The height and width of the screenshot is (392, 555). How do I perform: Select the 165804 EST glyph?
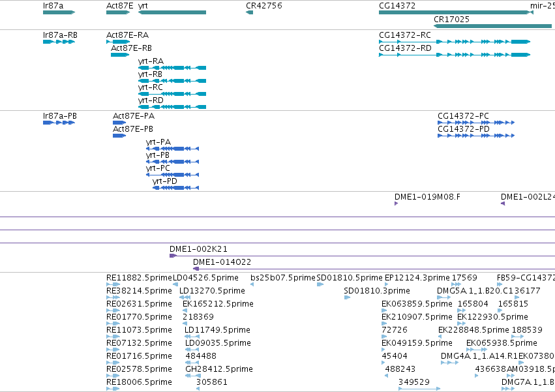462,310
